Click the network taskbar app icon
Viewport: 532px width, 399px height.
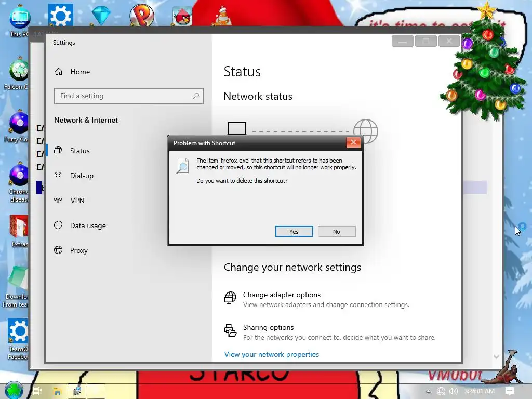pos(77,391)
